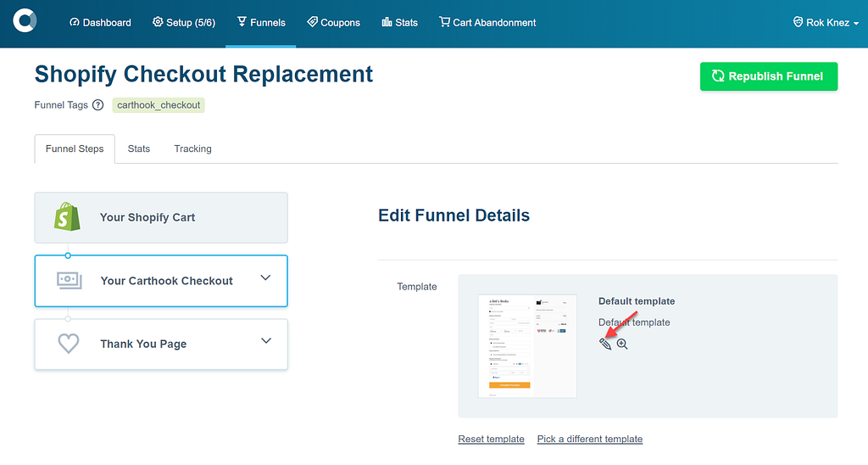Viewport: 868px width, 465px height.
Task: Click the bold Default template name
Action: 637,301
